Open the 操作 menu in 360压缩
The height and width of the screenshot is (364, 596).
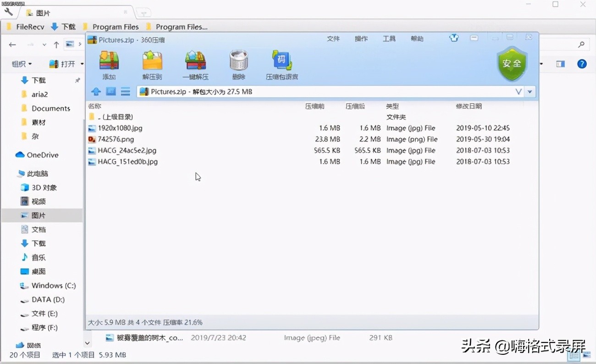(361, 39)
